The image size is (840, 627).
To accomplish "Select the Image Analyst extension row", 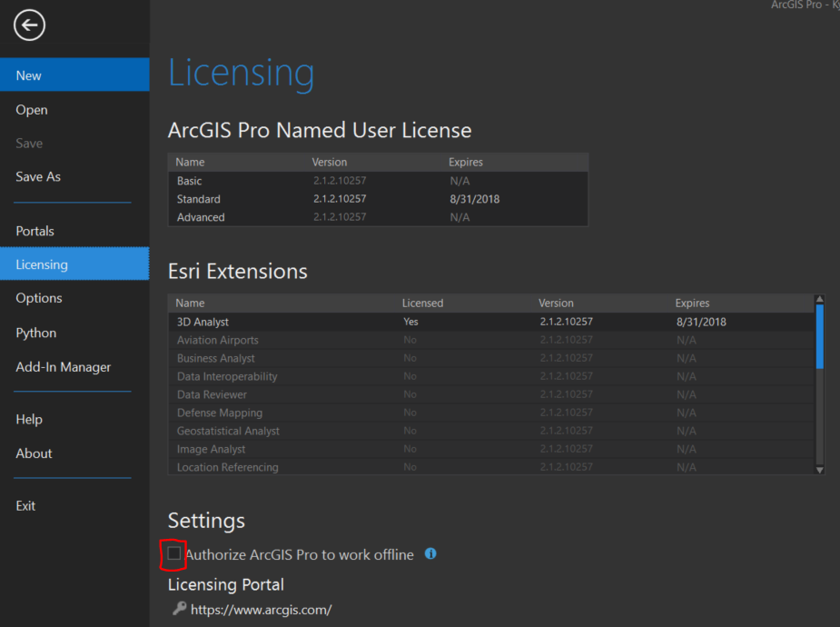I will (x=491, y=449).
